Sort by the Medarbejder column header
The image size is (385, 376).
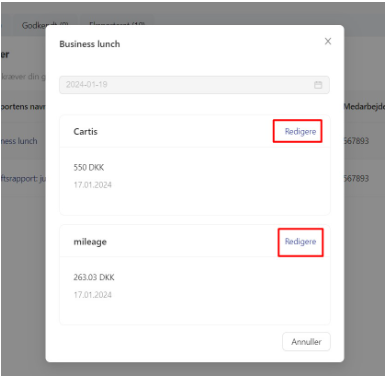point(364,107)
